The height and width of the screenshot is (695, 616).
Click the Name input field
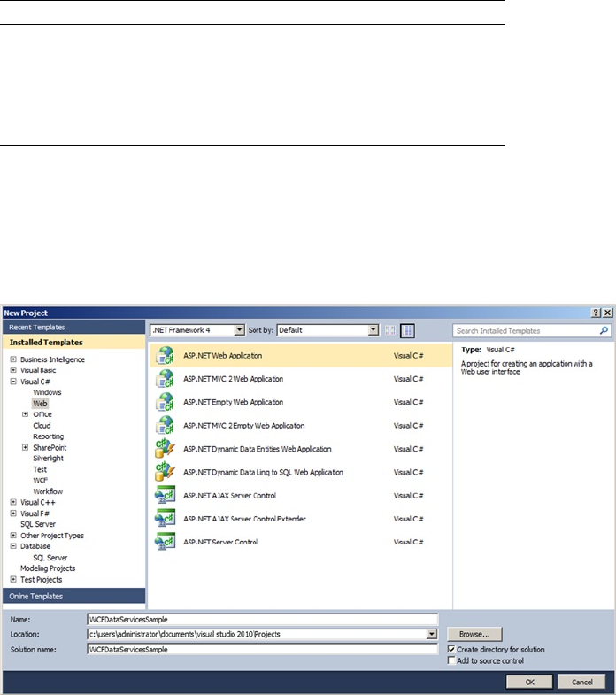pyautogui.click(x=262, y=620)
